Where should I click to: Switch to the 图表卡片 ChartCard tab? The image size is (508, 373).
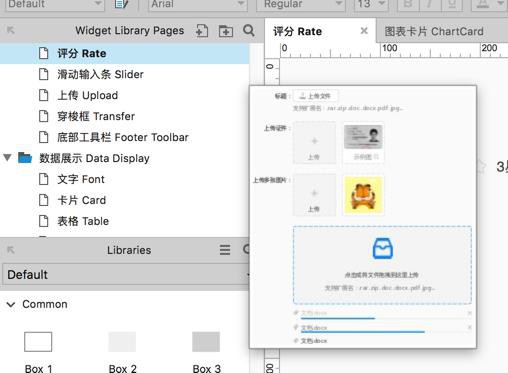(x=434, y=31)
